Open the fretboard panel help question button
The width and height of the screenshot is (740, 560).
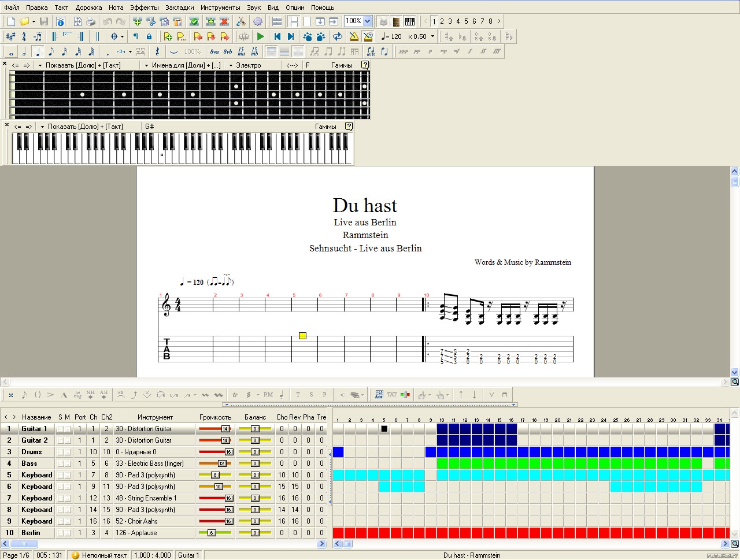tap(365, 65)
